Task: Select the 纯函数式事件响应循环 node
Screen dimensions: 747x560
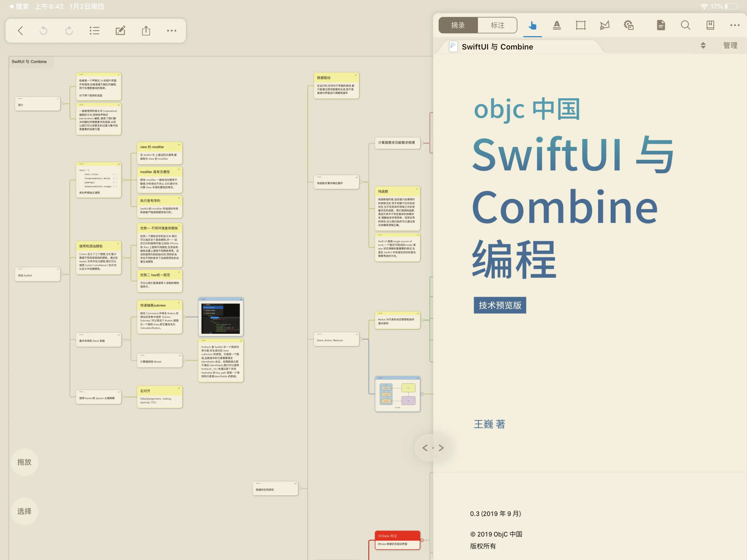Action: [336, 182]
